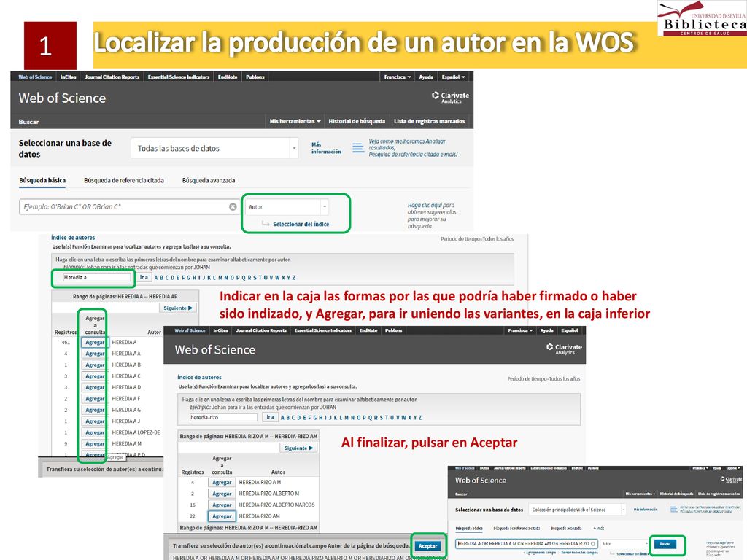Image resolution: width=747 pixels, height=560 pixels.
Task: Click Siguiente under range HEREDIA A -- HEREDIA AP
Action: pyautogui.click(x=178, y=308)
